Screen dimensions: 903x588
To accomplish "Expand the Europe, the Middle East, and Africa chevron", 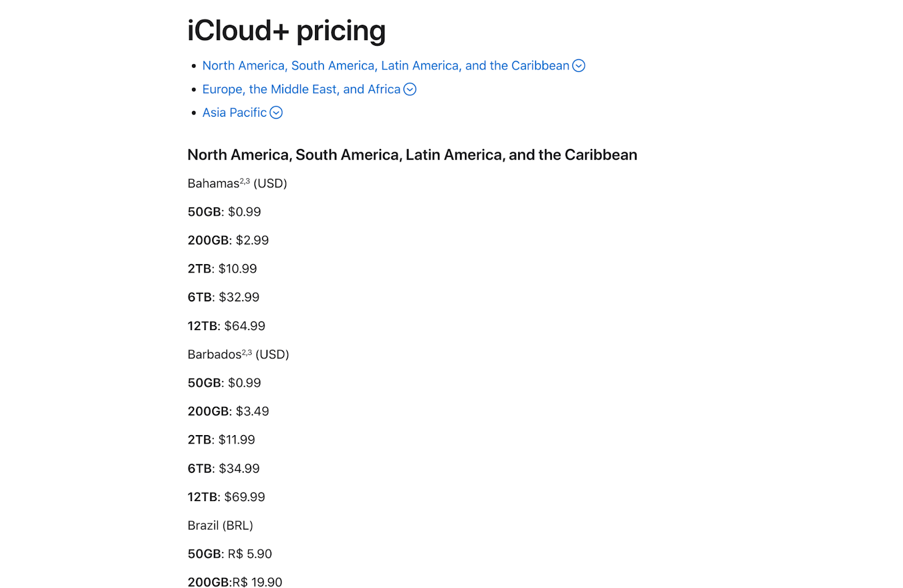I will [410, 89].
